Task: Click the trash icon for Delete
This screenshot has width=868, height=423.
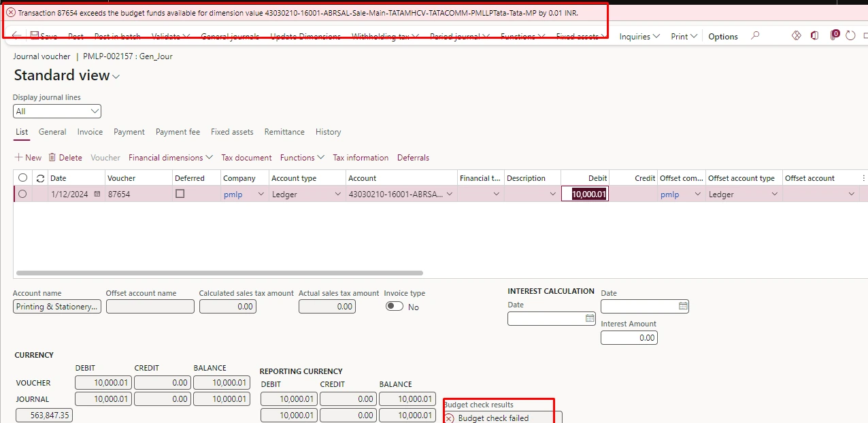Action: coord(52,157)
